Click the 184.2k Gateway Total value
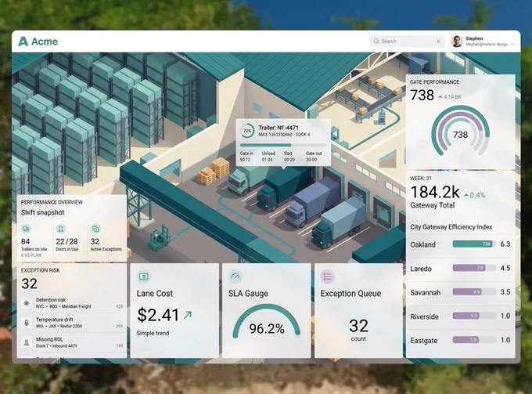 [435, 192]
